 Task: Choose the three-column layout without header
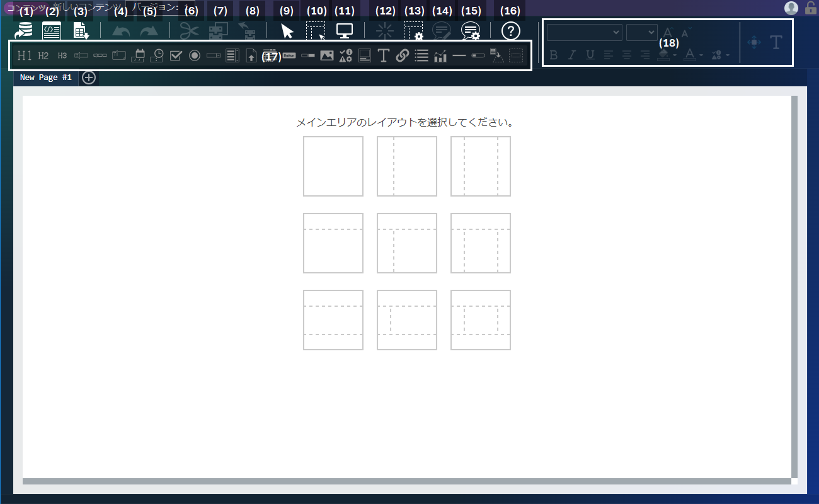481,166
